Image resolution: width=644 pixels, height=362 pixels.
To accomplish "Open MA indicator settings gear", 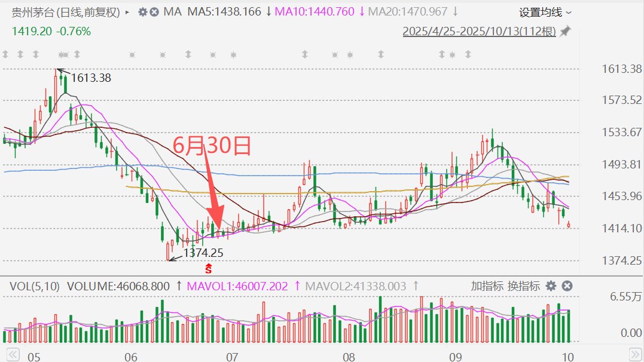I will (142, 12).
